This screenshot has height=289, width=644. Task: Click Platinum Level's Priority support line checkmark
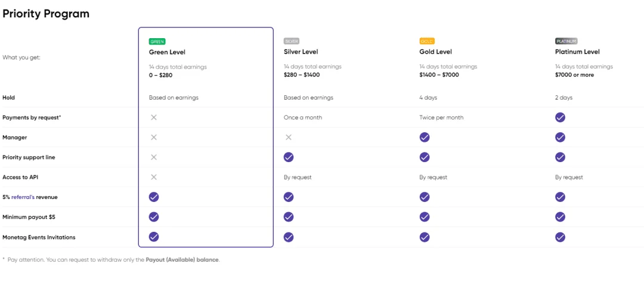tap(560, 157)
